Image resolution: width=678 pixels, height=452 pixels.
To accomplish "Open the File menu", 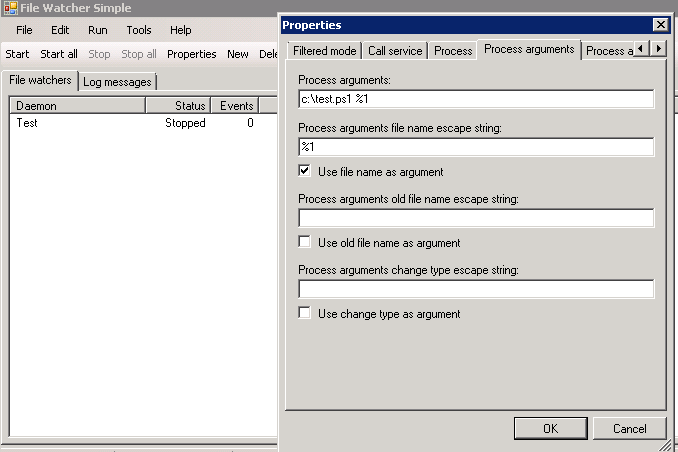I will [24, 30].
